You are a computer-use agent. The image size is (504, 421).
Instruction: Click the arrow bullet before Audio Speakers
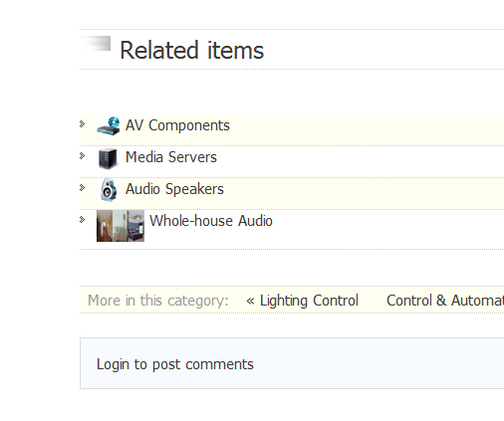(83, 188)
